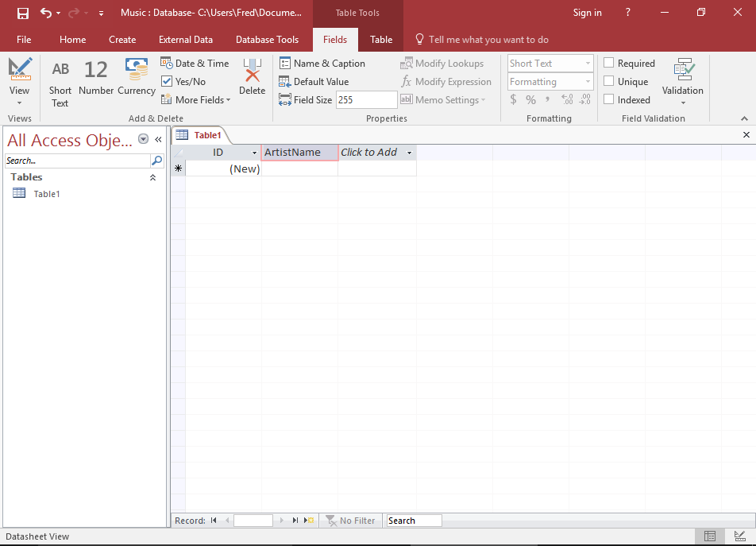Screen dimensions: 756x546
Task: Open the File menu
Action: click(x=24, y=40)
